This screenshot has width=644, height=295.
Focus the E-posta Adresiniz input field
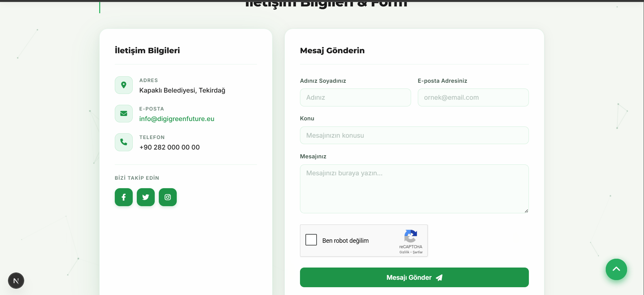click(473, 97)
